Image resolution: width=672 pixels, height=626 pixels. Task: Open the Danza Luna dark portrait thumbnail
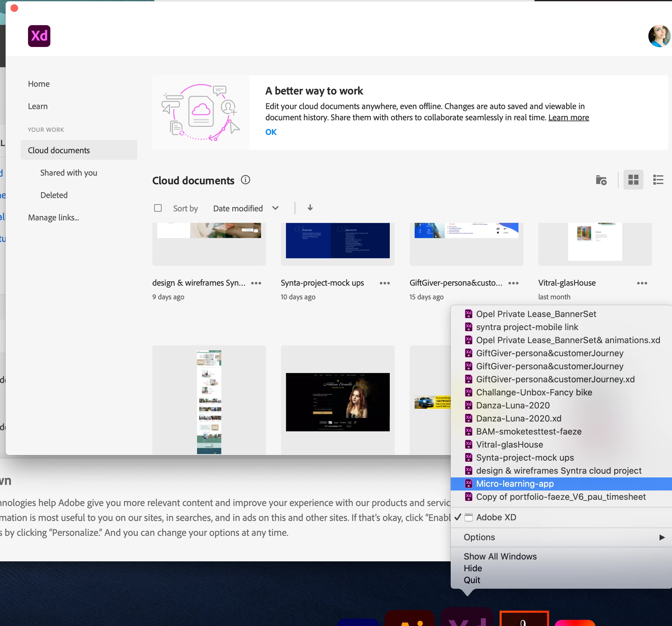tap(337, 402)
